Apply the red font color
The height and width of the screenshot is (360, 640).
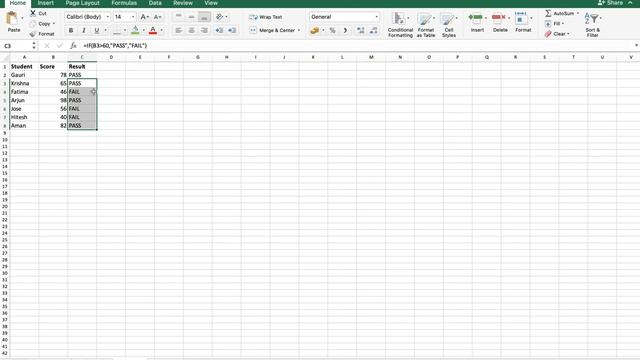click(x=153, y=30)
